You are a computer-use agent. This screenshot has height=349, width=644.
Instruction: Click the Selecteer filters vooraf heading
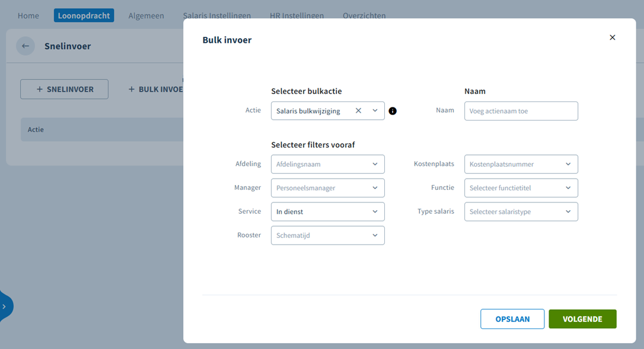[313, 145]
